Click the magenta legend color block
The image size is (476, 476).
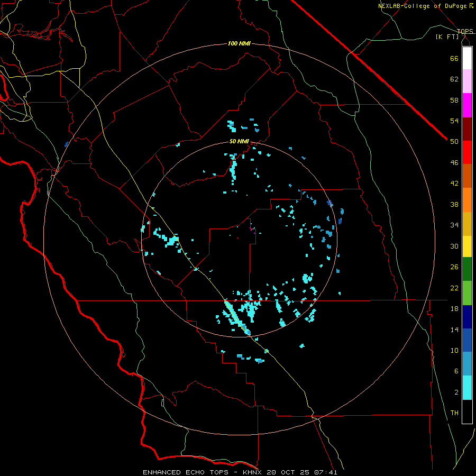(x=467, y=105)
